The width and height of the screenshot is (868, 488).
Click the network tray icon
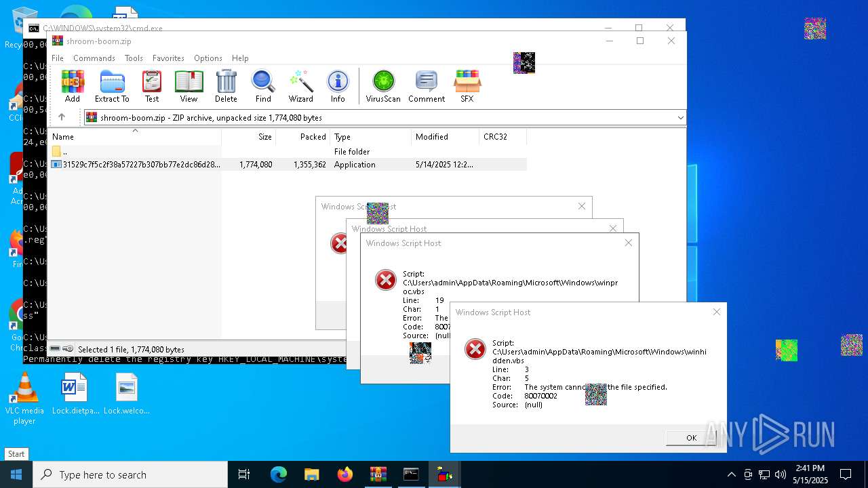coord(764,474)
